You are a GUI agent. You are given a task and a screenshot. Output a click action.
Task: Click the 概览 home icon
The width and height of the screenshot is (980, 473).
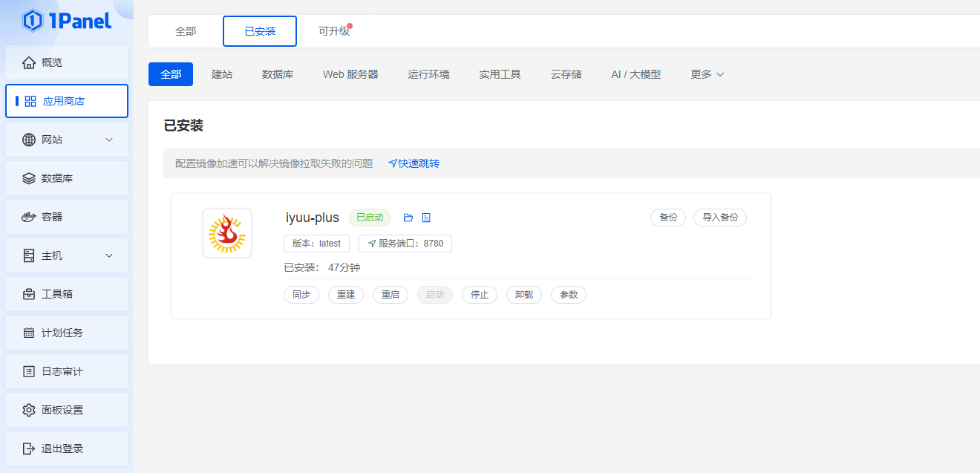(29, 62)
